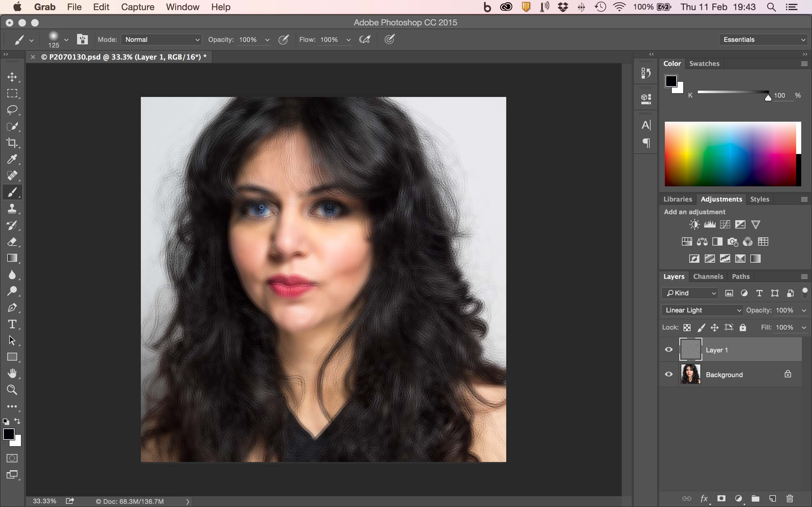Pick a color from the color gradient field
Screen dimensions: 812x507
click(x=731, y=154)
